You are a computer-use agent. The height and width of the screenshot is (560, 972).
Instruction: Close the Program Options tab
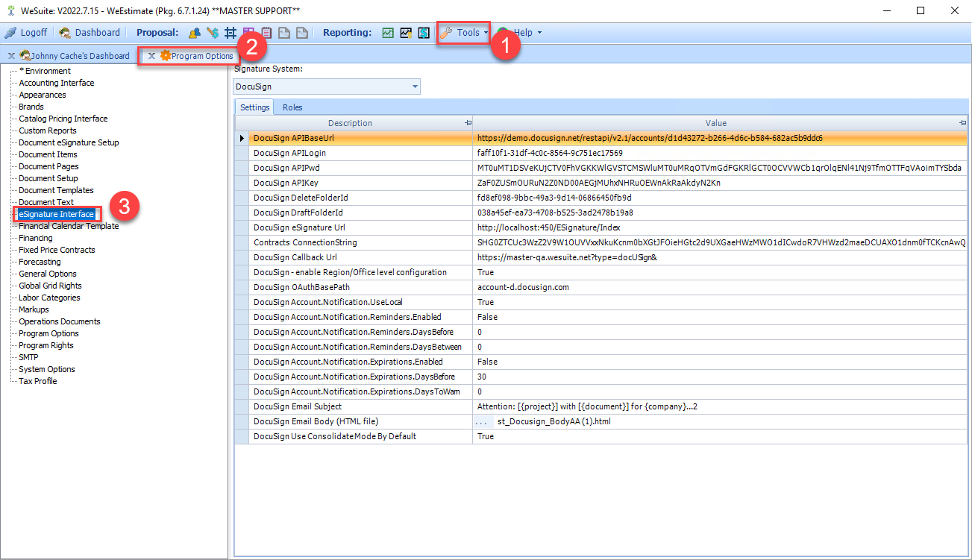pos(151,56)
